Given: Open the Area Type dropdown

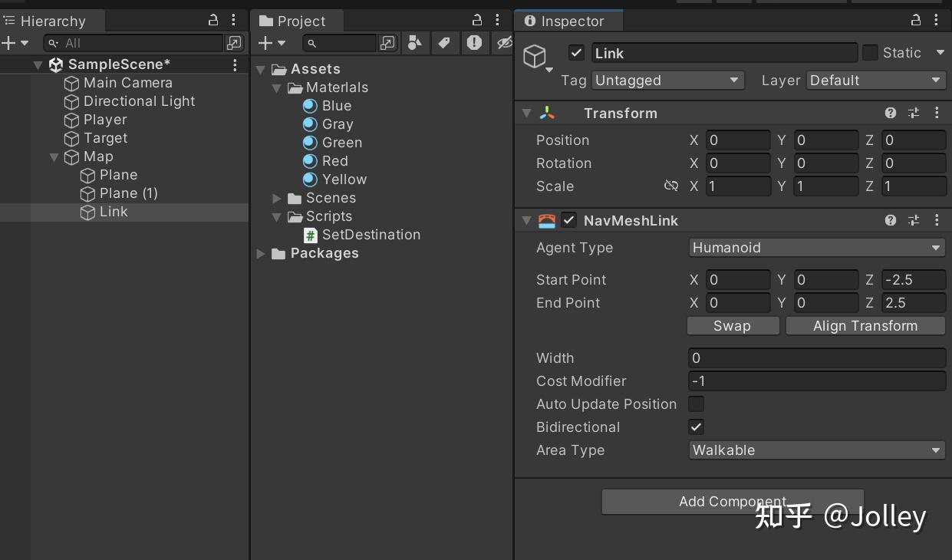Looking at the screenshot, I should [816, 450].
